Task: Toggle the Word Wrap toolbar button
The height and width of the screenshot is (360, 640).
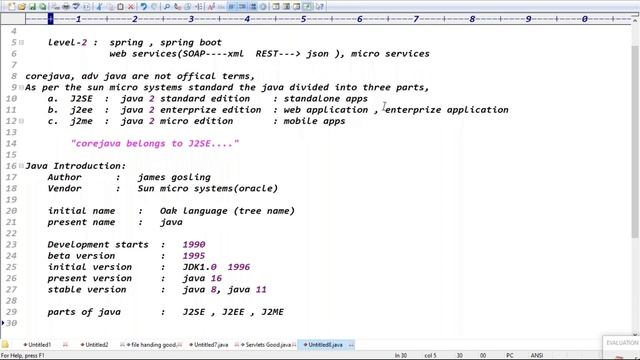Action: [x=232, y=7]
